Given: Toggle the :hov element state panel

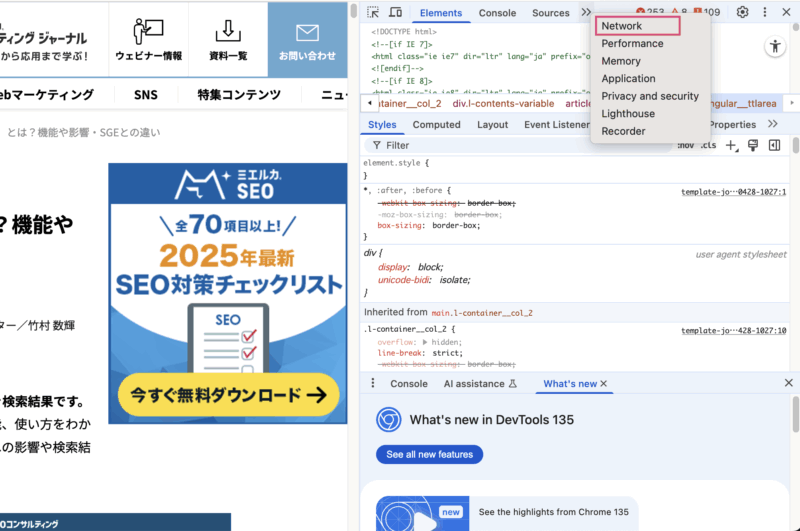Looking at the screenshot, I should [685, 145].
